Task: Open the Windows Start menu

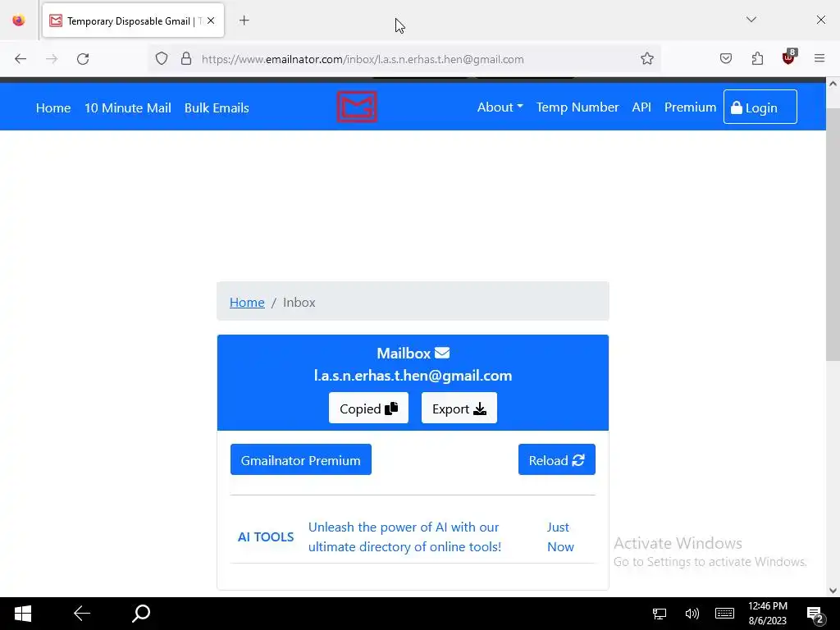Action: (22, 614)
